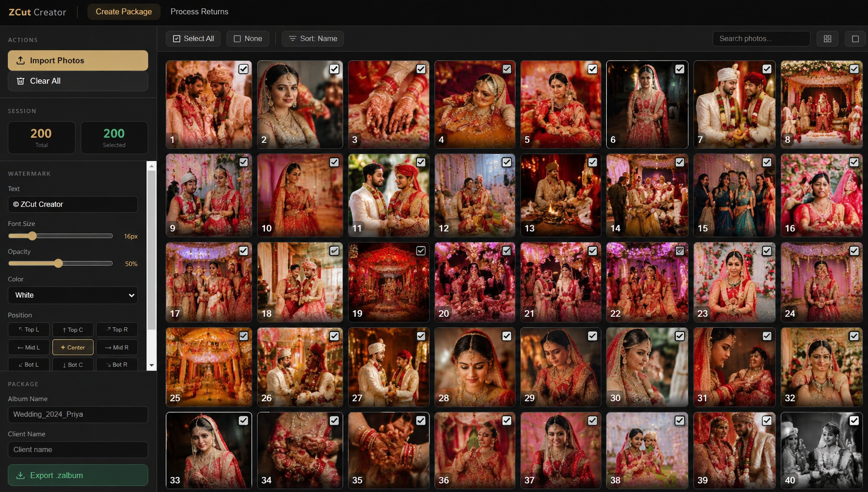Click the Search photos field
Screen dimensions: 868x492
[761, 39]
